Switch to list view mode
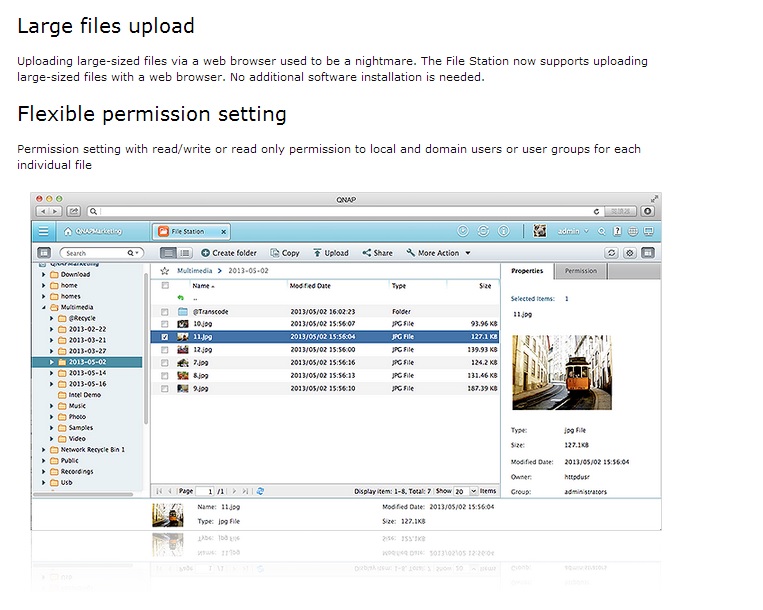Screen dimensions: 763x610 [168, 253]
